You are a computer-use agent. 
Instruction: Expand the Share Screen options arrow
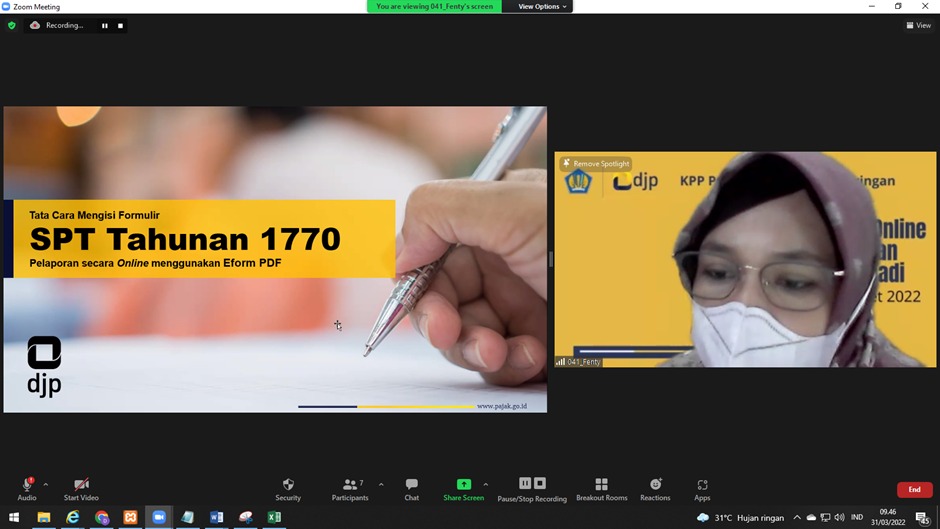click(486, 484)
